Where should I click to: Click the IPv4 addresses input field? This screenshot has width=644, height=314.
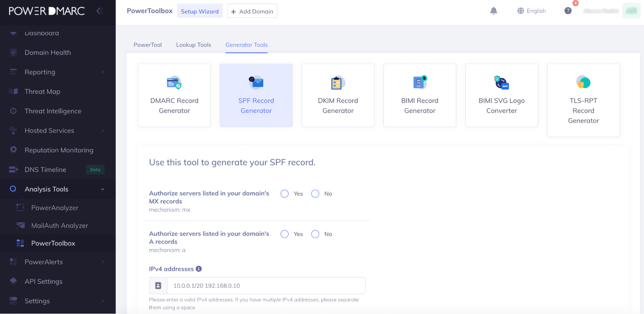coord(266,286)
